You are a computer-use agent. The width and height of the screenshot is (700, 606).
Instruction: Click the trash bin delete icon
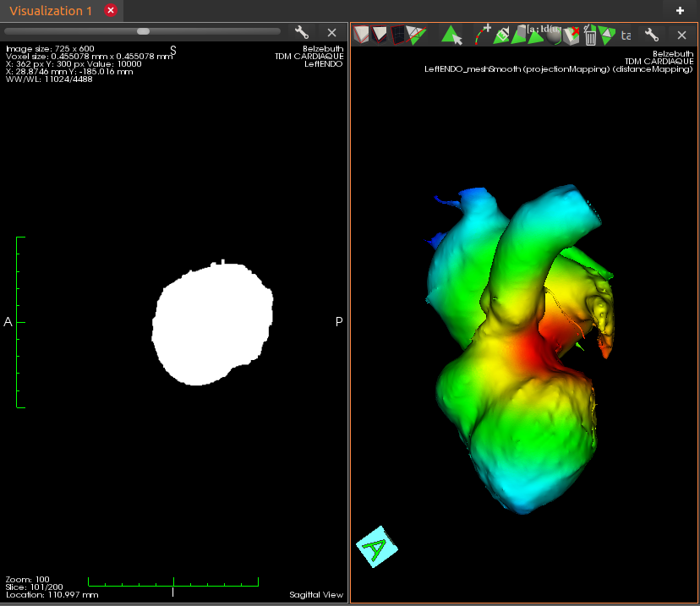pos(590,35)
